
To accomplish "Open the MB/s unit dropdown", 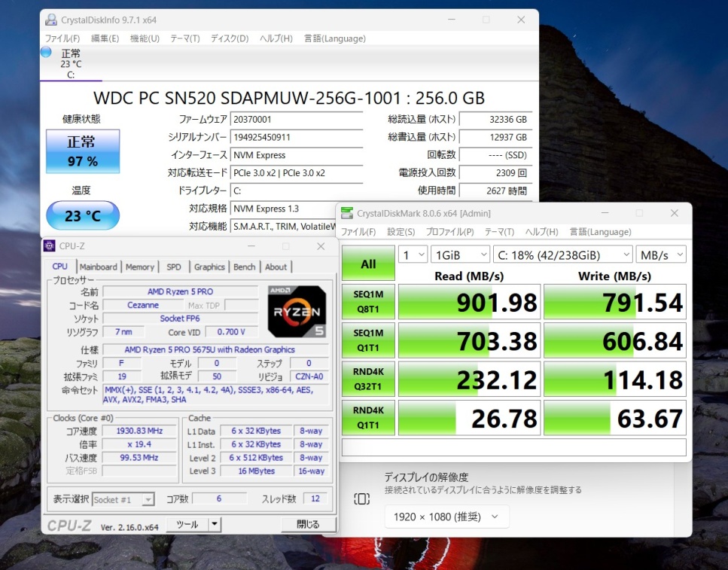I will (661, 255).
